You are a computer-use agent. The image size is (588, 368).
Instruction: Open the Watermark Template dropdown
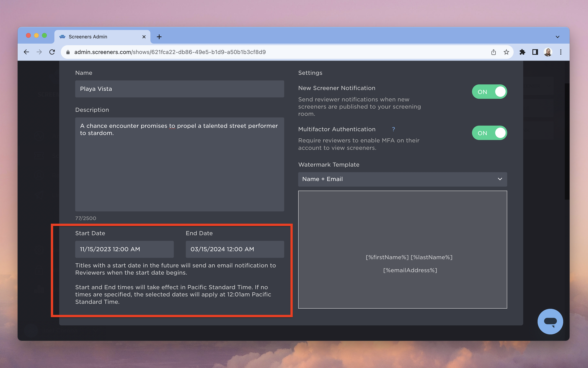click(x=403, y=179)
